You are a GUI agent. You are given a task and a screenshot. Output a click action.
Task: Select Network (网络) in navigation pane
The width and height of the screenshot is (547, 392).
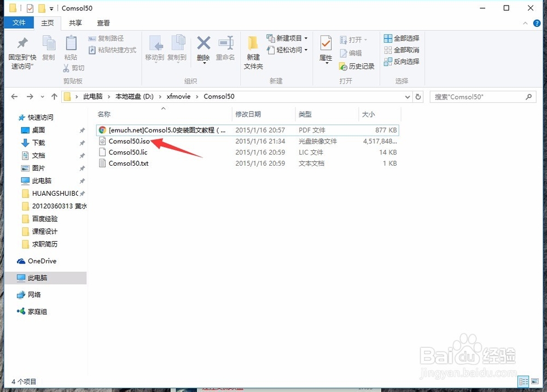pos(34,295)
